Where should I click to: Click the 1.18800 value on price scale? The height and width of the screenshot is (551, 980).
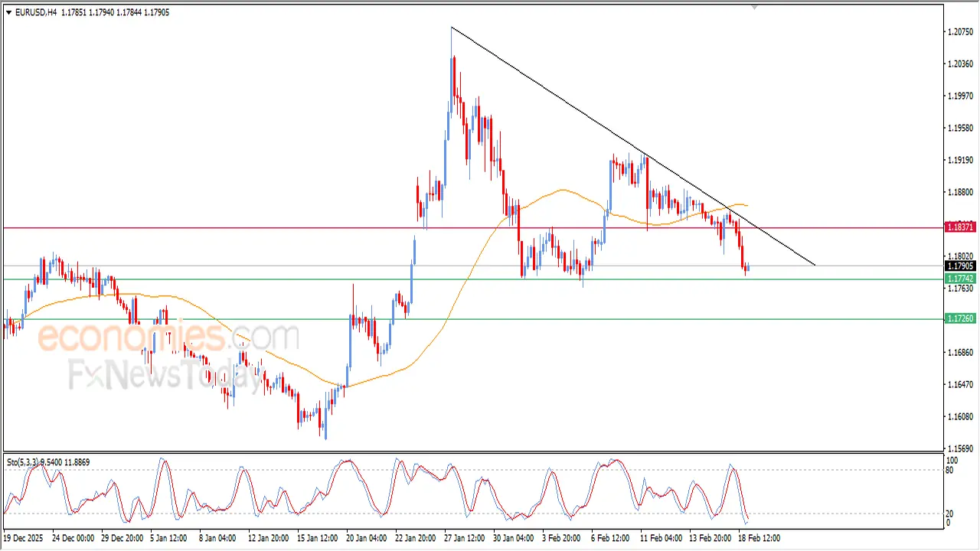[960, 192]
